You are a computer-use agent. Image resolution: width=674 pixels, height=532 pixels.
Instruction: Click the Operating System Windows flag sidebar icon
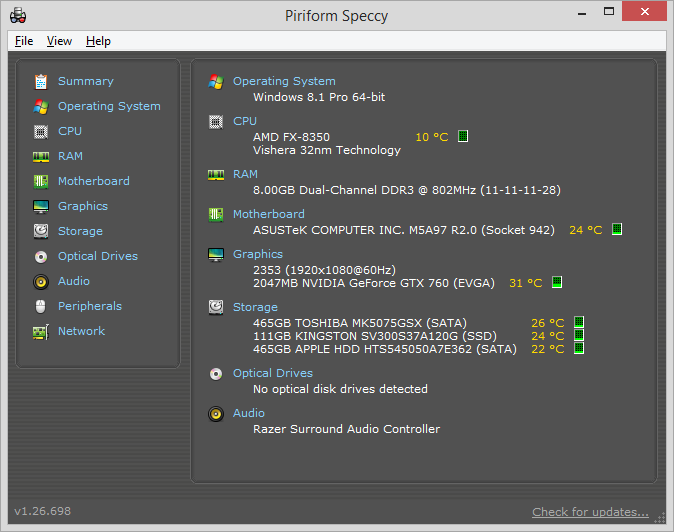[x=41, y=106]
